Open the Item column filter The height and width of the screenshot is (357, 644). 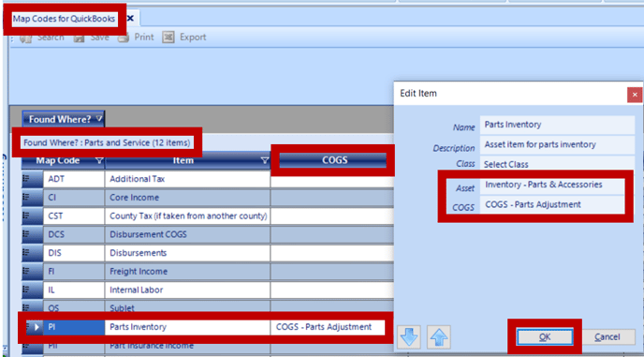coord(265,161)
